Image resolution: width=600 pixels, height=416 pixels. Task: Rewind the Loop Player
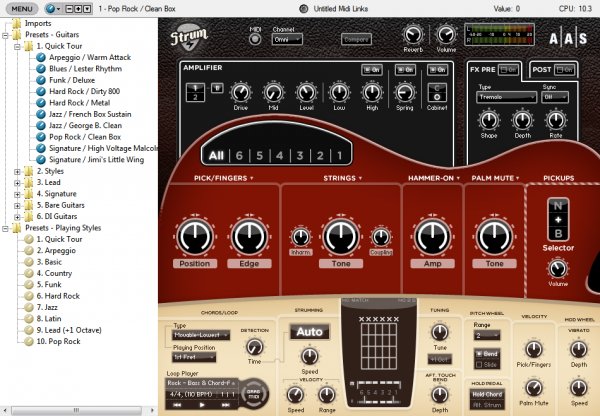(x=177, y=404)
